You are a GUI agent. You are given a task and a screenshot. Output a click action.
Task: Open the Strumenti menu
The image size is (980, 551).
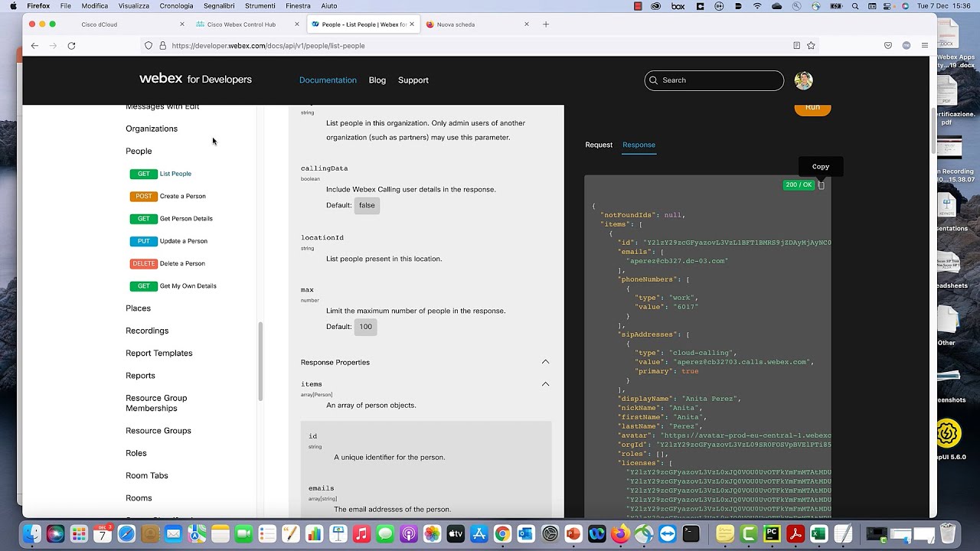[260, 6]
